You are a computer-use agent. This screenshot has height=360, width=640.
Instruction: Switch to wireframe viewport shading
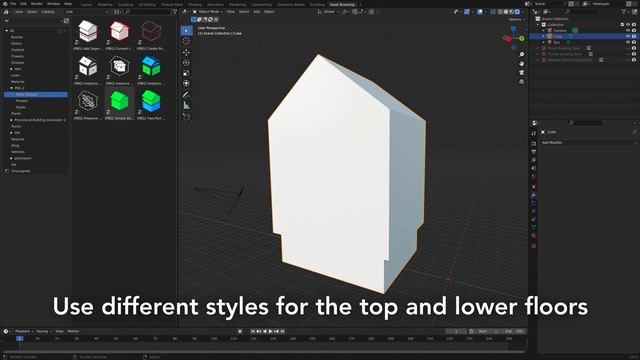(x=500, y=12)
